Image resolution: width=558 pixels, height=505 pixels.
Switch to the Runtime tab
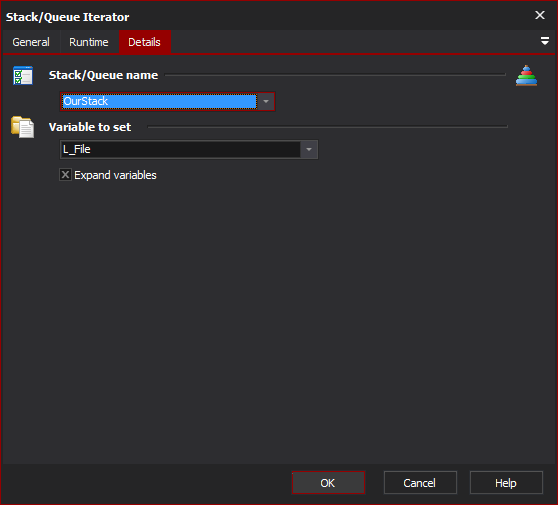point(89,42)
